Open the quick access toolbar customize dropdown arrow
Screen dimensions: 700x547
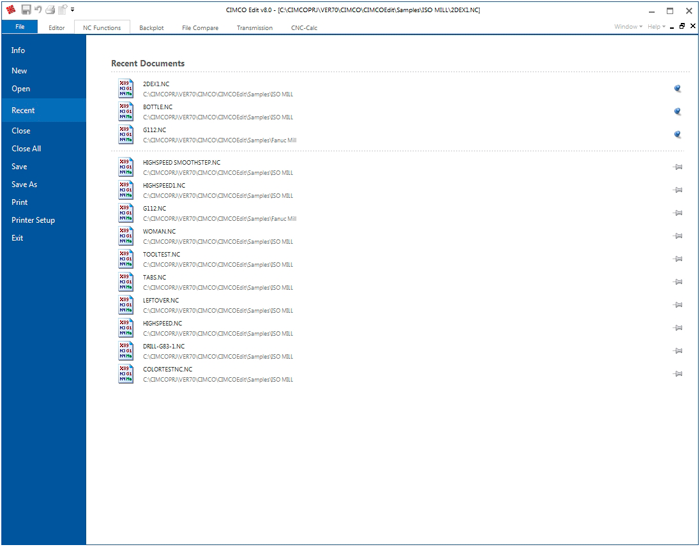tap(73, 9)
